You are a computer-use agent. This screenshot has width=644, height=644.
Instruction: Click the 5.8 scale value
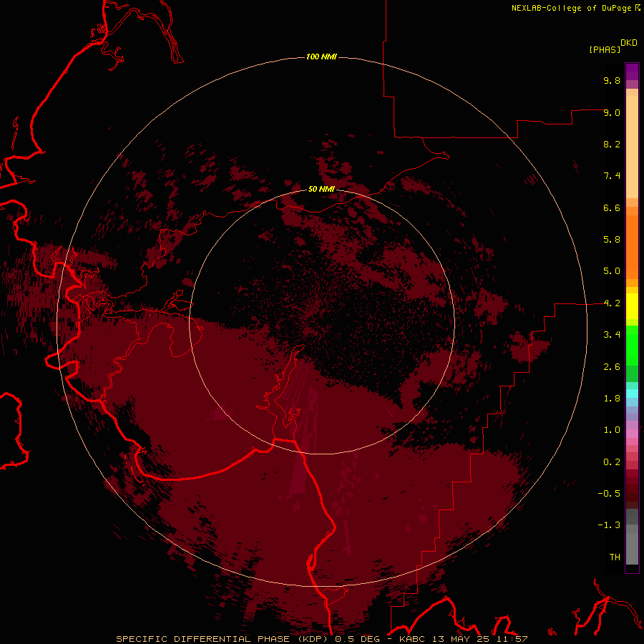click(612, 240)
